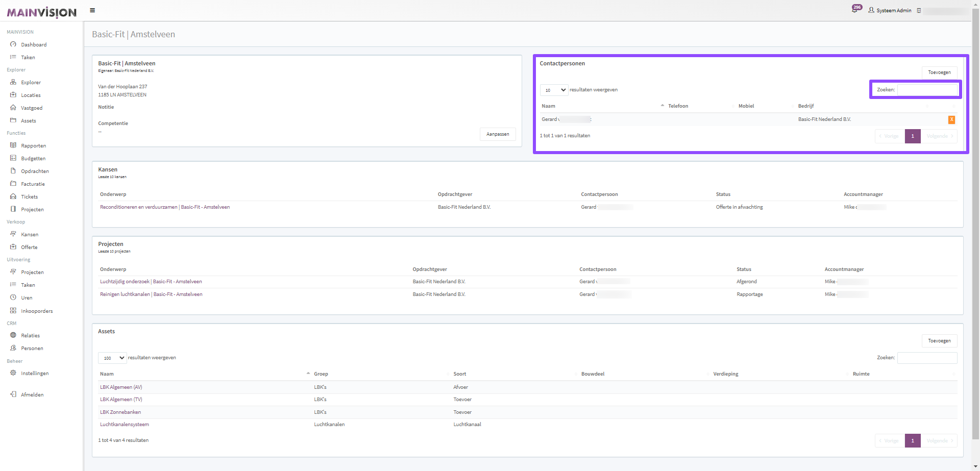Click the Instellingen gear icon

(13, 373)
